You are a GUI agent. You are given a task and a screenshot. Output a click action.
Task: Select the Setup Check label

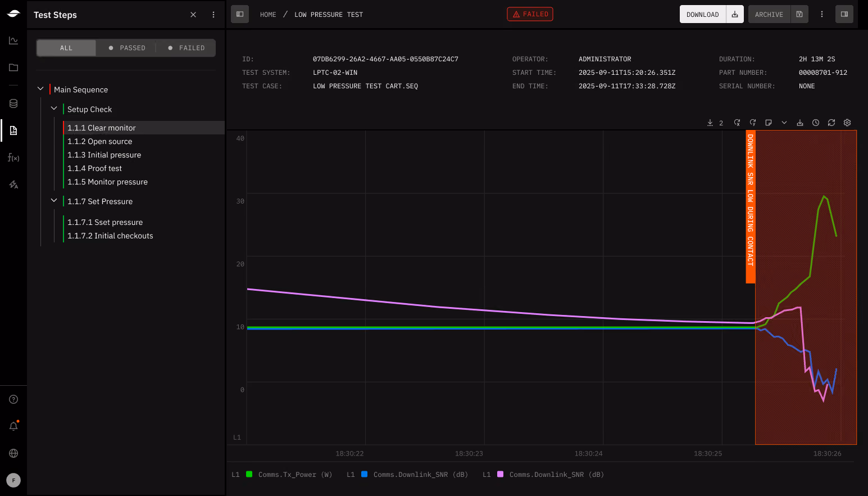[x=89, y=109]
